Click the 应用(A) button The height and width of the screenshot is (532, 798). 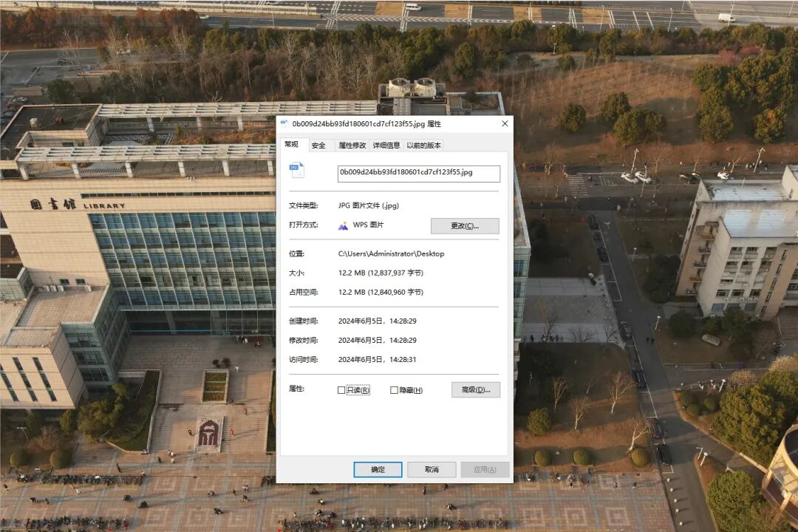pos(485,469)
